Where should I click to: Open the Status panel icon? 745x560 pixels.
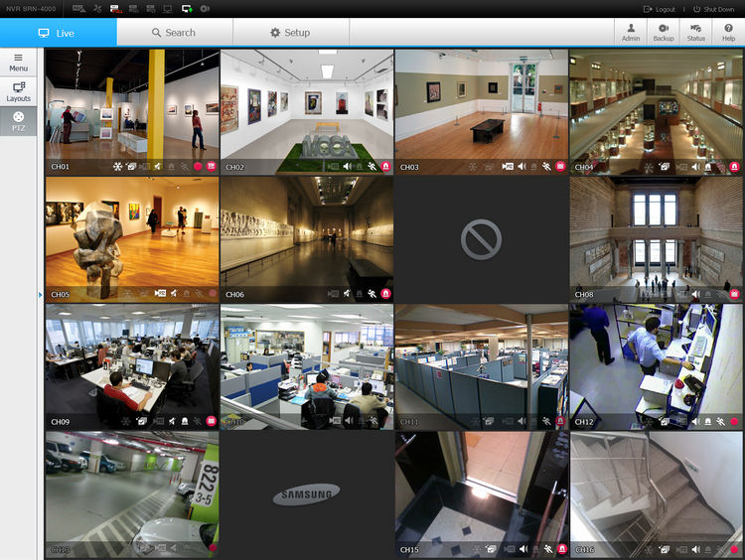coord(695,32)
